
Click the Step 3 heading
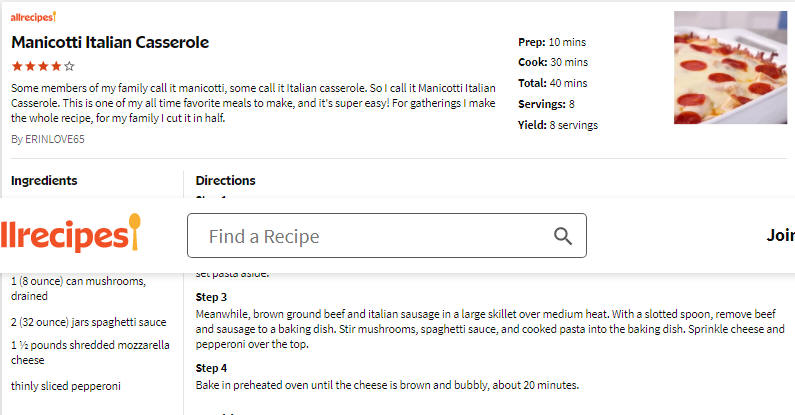tap(211, 297)
